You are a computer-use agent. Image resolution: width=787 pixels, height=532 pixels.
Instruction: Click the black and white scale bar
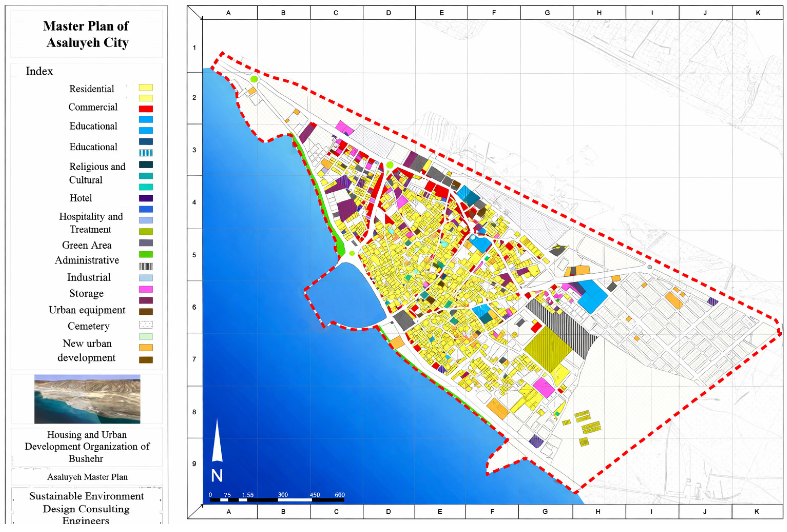277,500
